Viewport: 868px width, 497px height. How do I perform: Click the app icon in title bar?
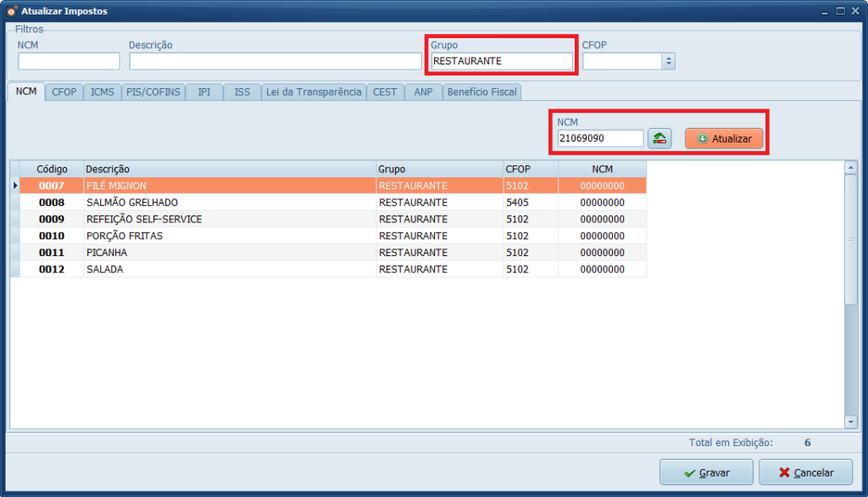pyautogui.click(x=11, y=11)
